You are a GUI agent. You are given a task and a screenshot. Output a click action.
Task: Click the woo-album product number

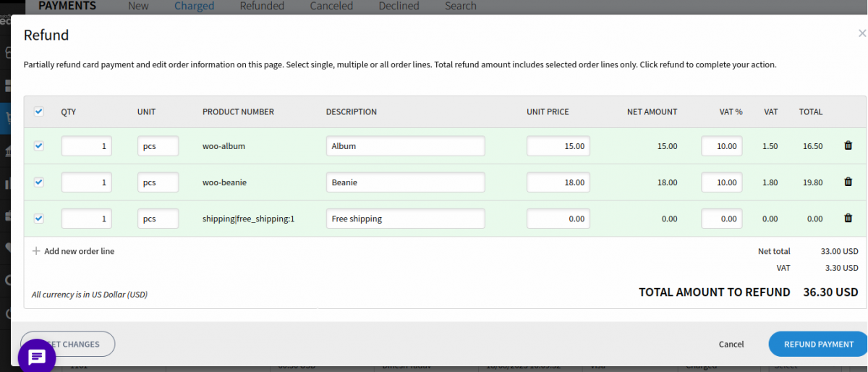tap(224, 146)
